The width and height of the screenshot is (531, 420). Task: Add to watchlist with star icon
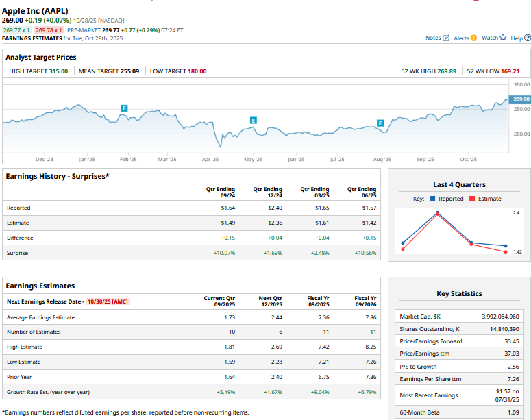503,38
